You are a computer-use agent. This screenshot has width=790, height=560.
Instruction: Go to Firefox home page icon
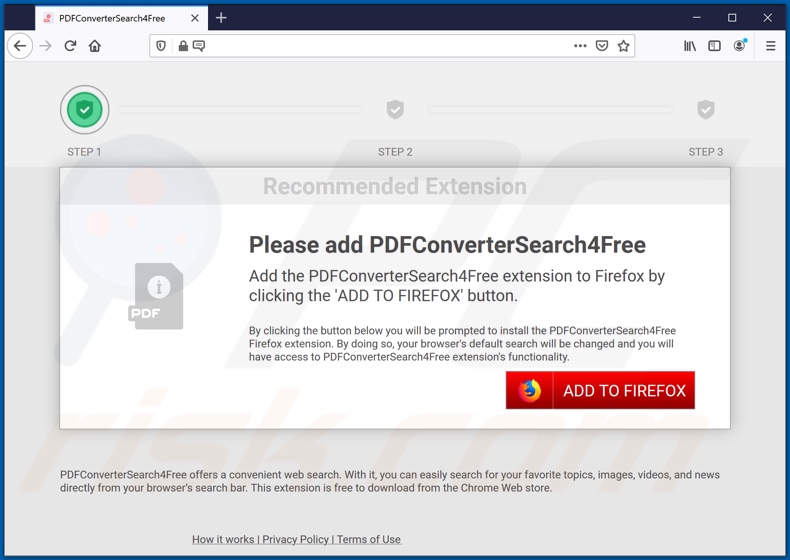click(x=95, y=46)
